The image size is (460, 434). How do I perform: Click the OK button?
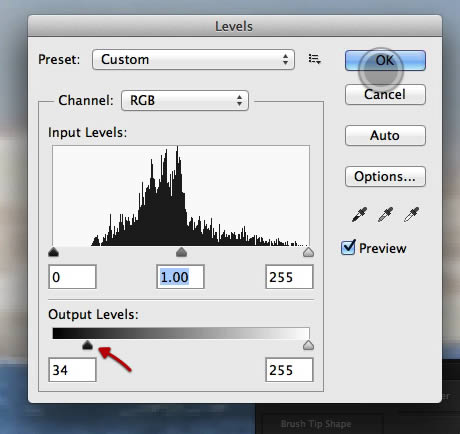385,60
